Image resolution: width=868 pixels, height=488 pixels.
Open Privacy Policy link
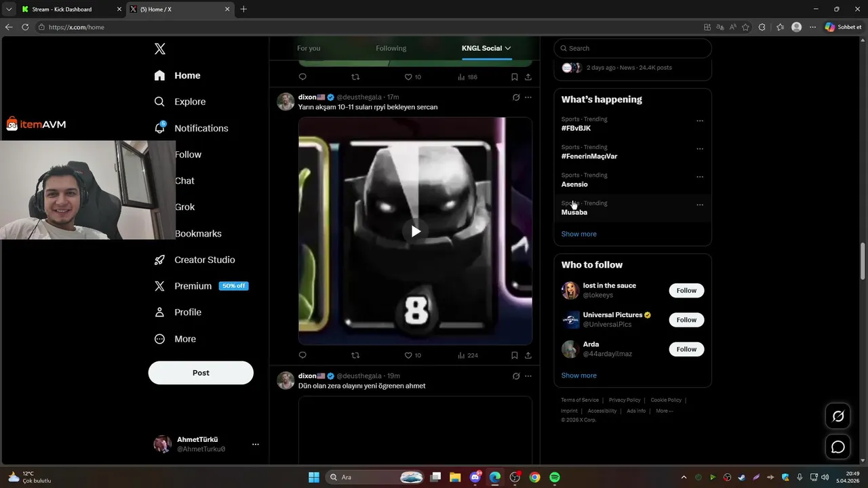click(x=625, y=400)
